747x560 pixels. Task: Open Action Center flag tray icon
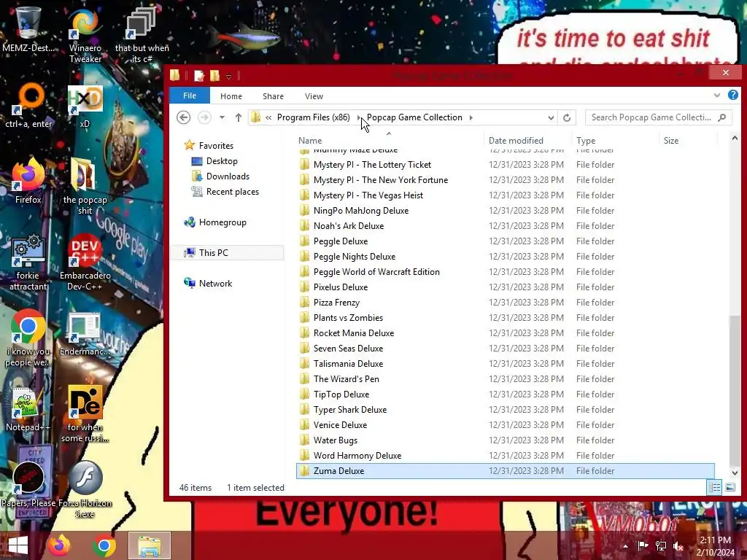643,546
